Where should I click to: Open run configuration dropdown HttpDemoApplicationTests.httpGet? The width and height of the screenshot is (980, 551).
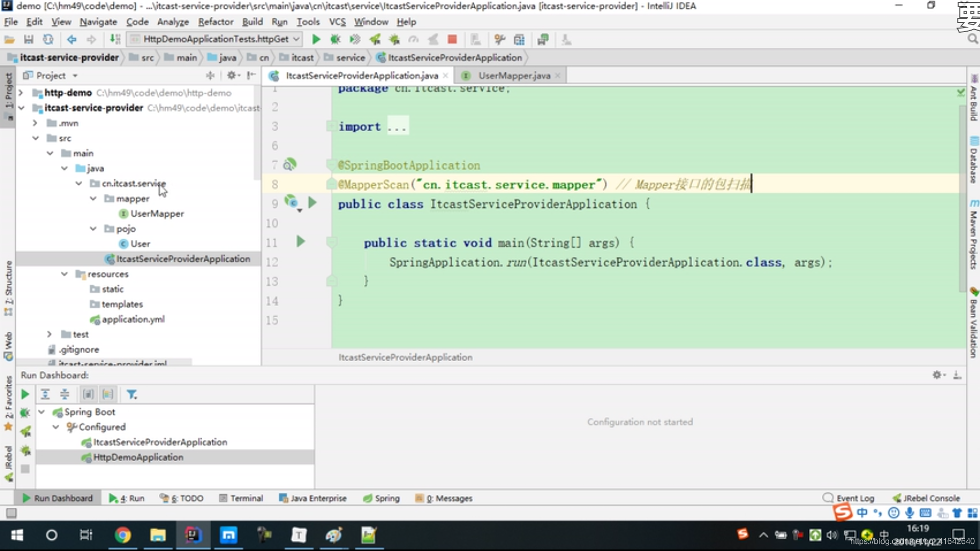click(x=215, y=39)
